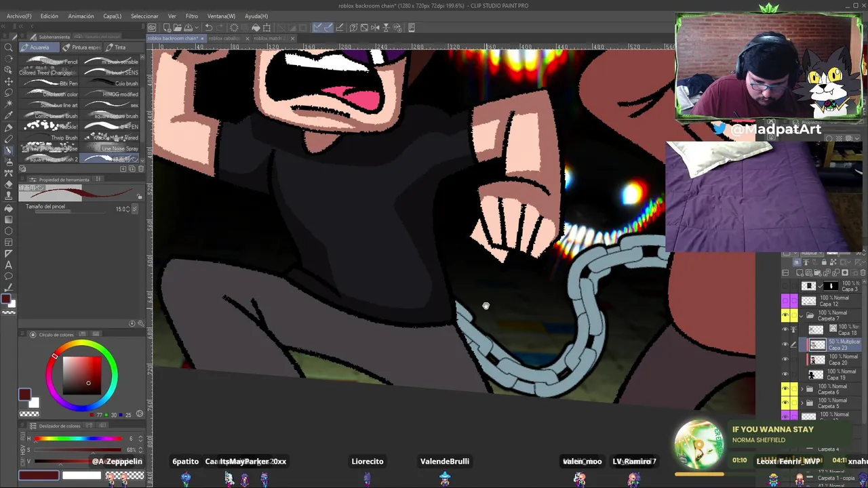Switch to roblox caballos document tab
The image size is (868, 488).
point(224,38)
